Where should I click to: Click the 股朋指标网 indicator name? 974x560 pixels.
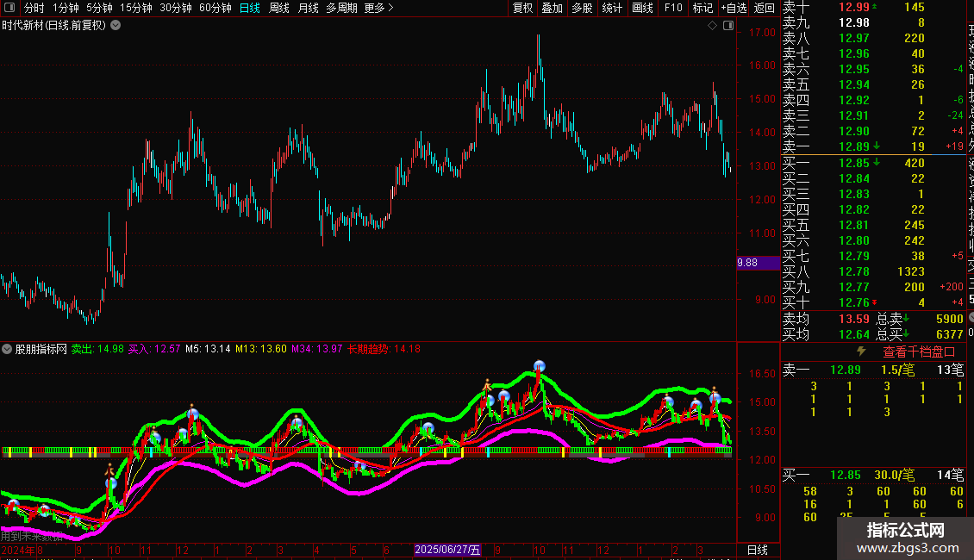pos(41,349)
